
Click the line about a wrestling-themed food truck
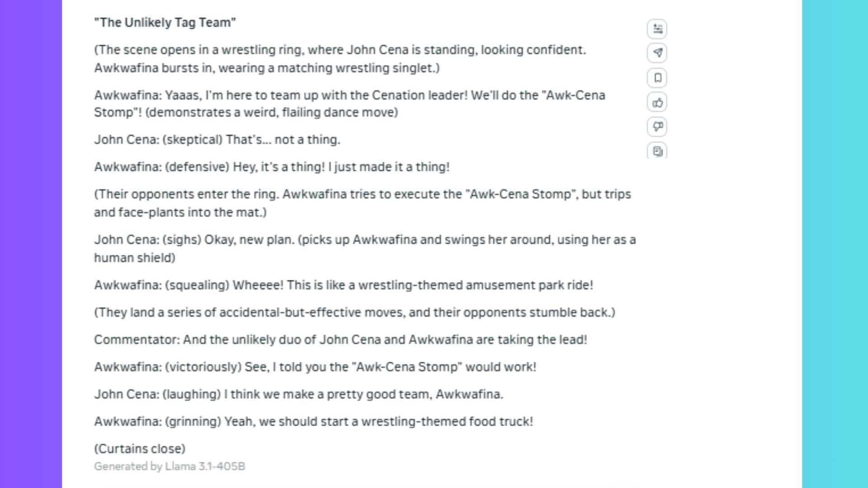(x=313, y=422)
